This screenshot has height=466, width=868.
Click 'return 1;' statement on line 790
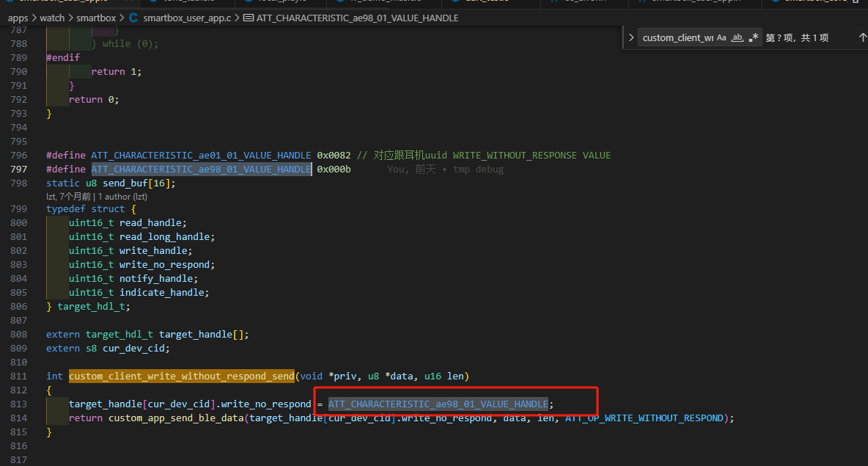click(117, 71)
